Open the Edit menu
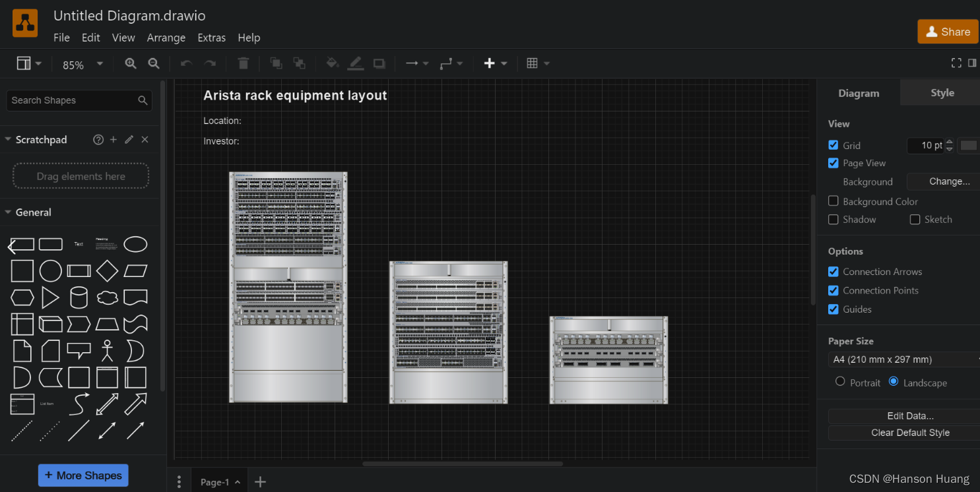980x492 pixels. 91,38
